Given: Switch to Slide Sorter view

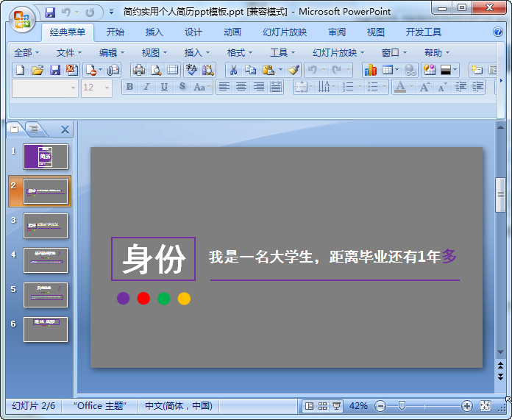Looking at the screenshot, I should click(323, 406).
